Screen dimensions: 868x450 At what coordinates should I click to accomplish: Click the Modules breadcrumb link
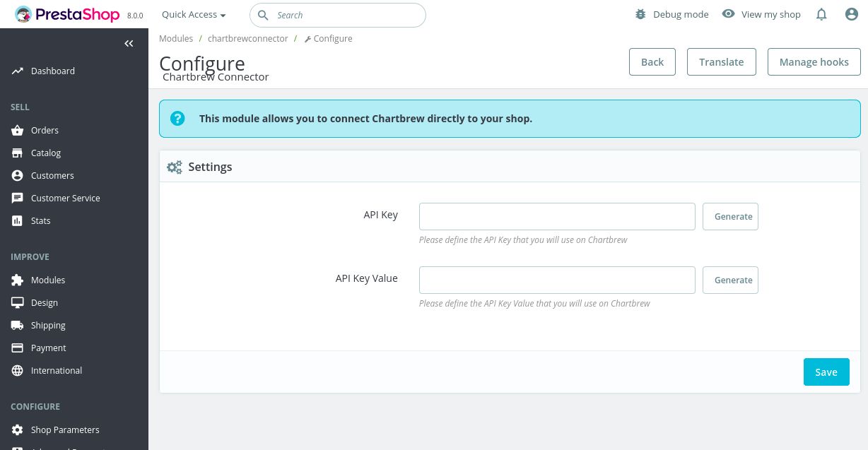(x=176, y=39)
